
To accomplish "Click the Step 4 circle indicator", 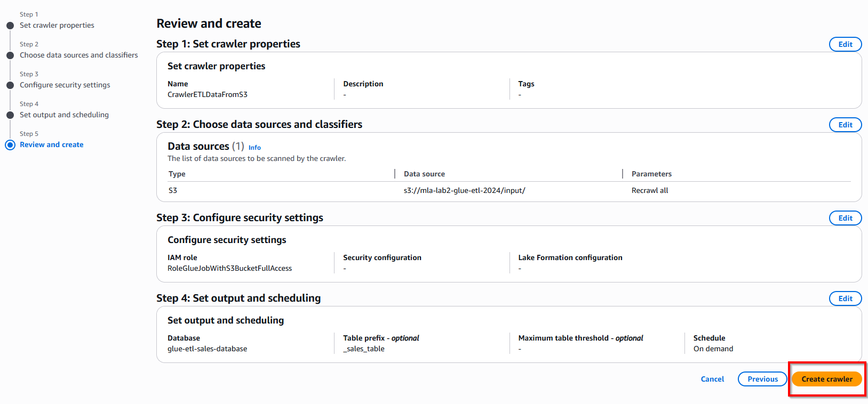I will click(10, 115).
